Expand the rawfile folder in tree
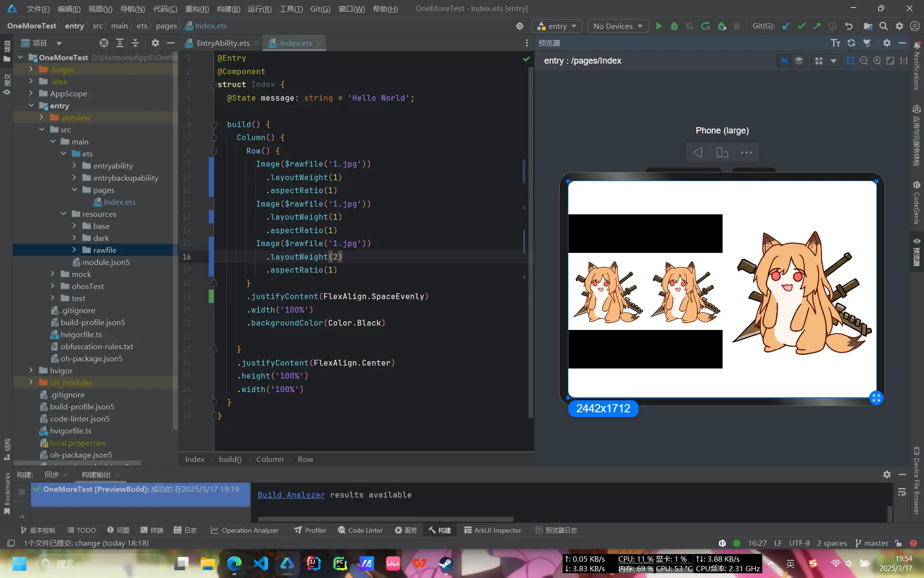This screenshot has height=578, width=924. (74, 250)
